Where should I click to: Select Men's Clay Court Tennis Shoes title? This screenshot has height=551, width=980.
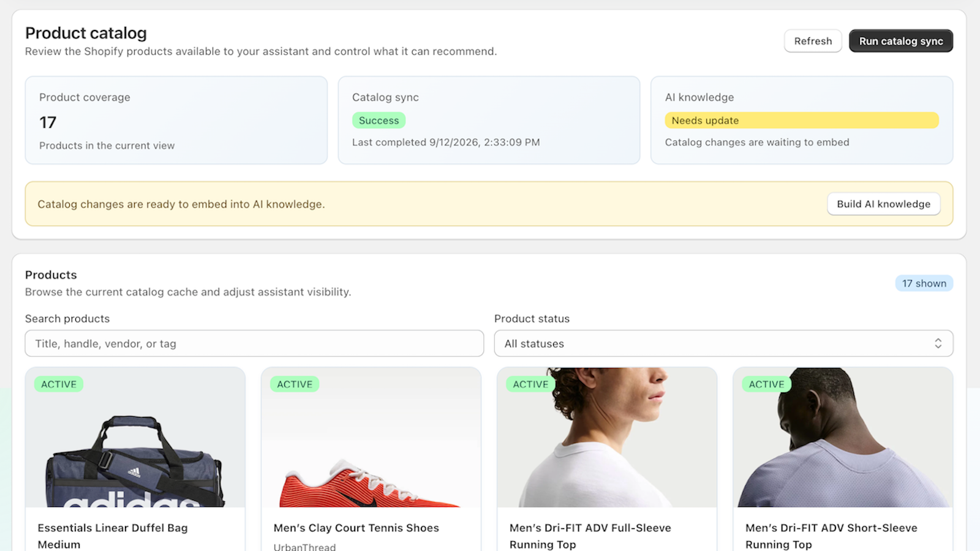tap(356, 528)
